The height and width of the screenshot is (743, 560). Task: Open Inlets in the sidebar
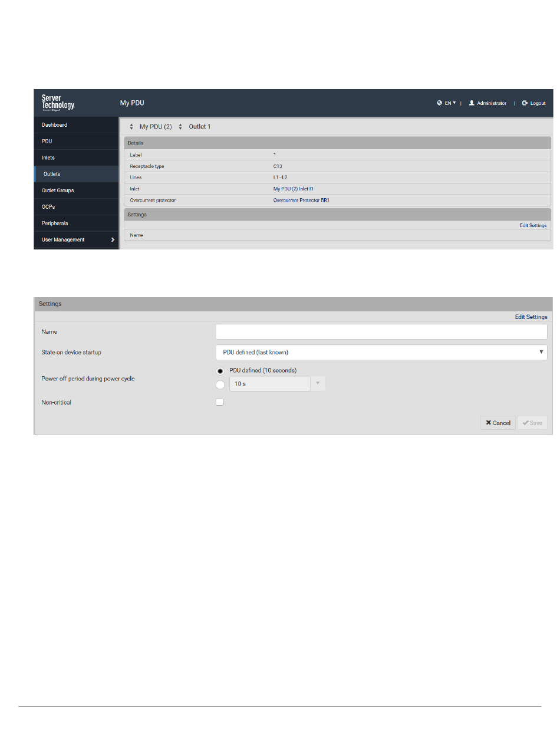77,158
